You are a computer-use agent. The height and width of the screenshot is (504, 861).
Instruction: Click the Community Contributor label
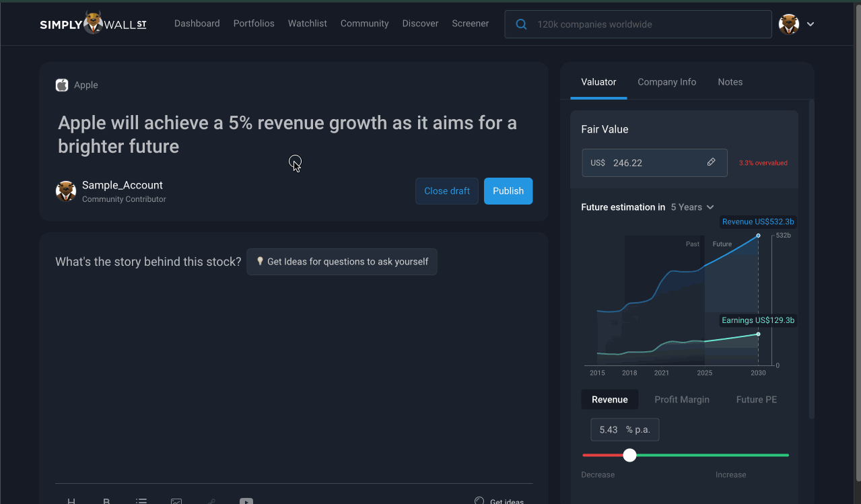pos(124,199)
